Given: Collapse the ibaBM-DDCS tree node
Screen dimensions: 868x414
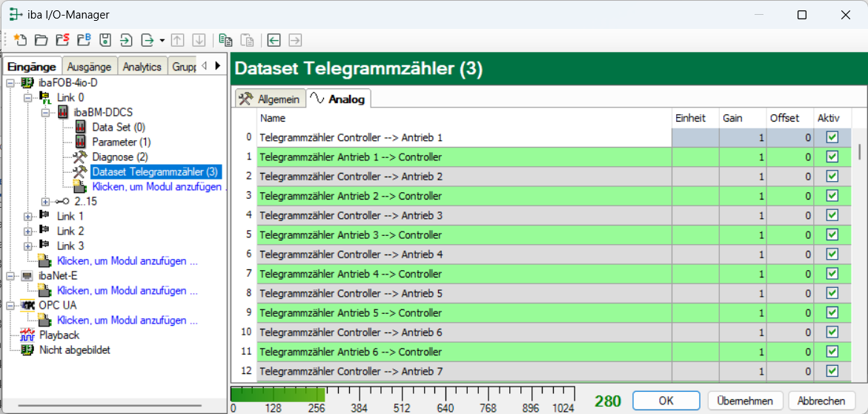Looking at the screenshot, I should (45, 113).
